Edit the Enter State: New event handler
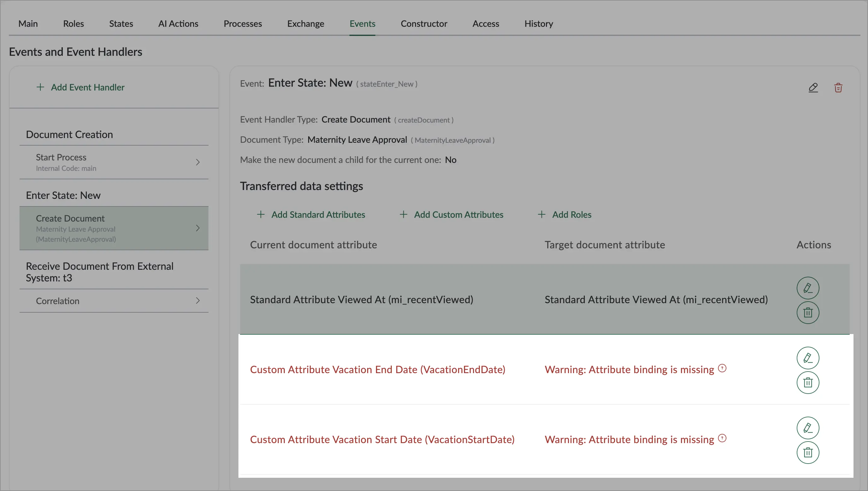868x491 pixels. click(813, 88)
